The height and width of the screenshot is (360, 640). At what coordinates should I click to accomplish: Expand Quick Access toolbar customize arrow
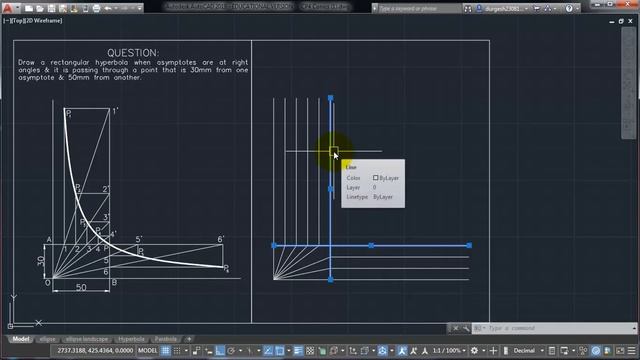pos(140,8)
